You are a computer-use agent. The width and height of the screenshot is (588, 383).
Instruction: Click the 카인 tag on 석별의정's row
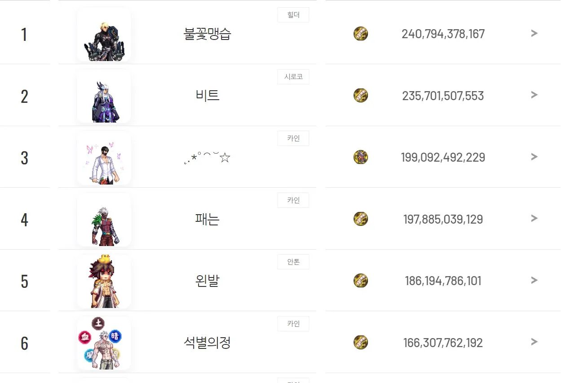[293, 324]
